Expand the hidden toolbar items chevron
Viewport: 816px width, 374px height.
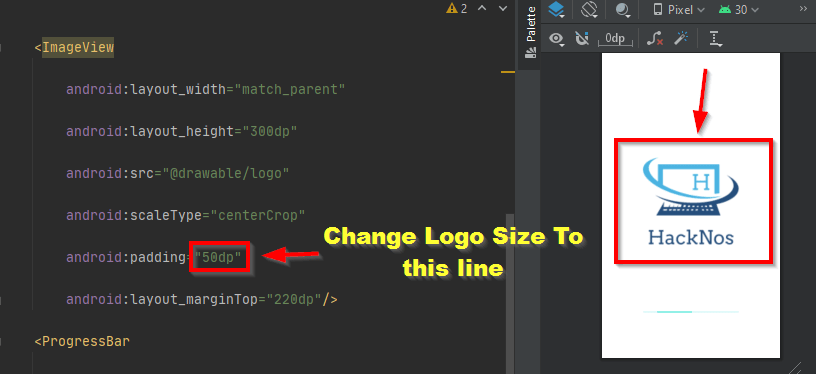[x=803, y=9]
